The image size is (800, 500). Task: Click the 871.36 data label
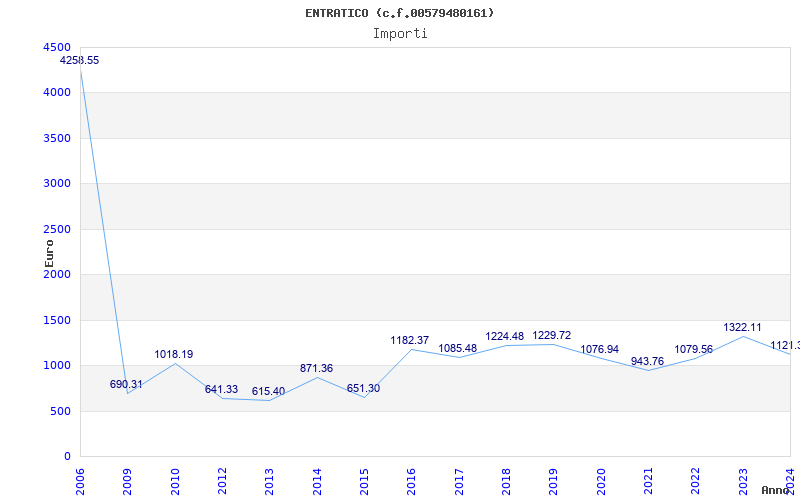316,368
